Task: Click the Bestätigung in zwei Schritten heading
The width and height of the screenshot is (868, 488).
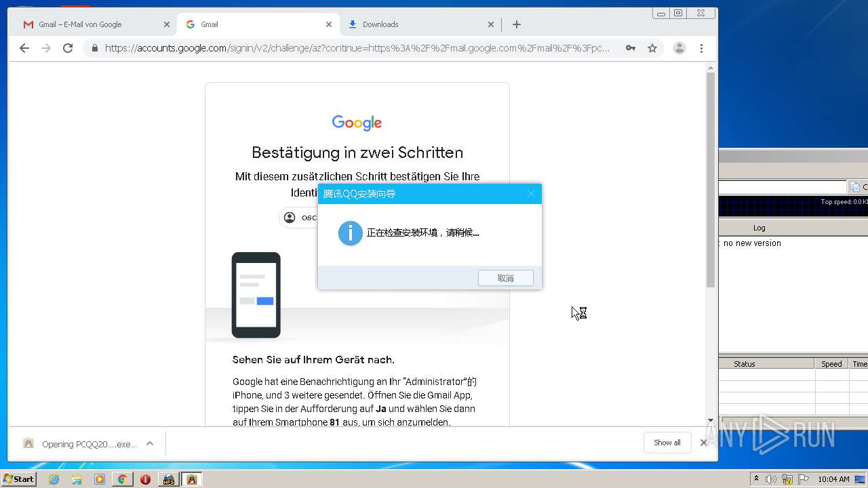Action: tap(357, 152)
